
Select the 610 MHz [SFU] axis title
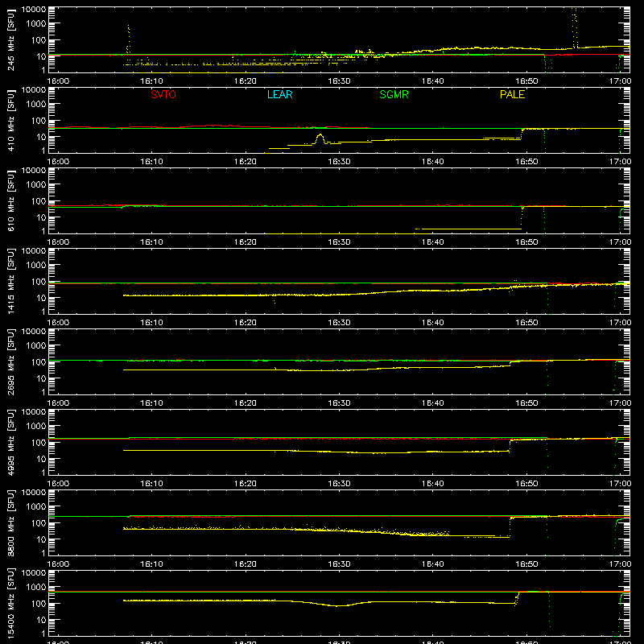11,200
